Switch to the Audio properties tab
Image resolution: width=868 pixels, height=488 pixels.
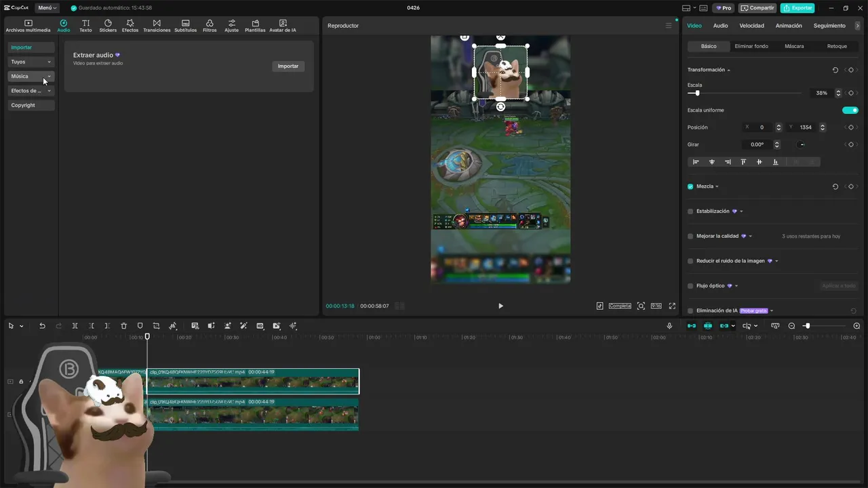pos(720,26)
